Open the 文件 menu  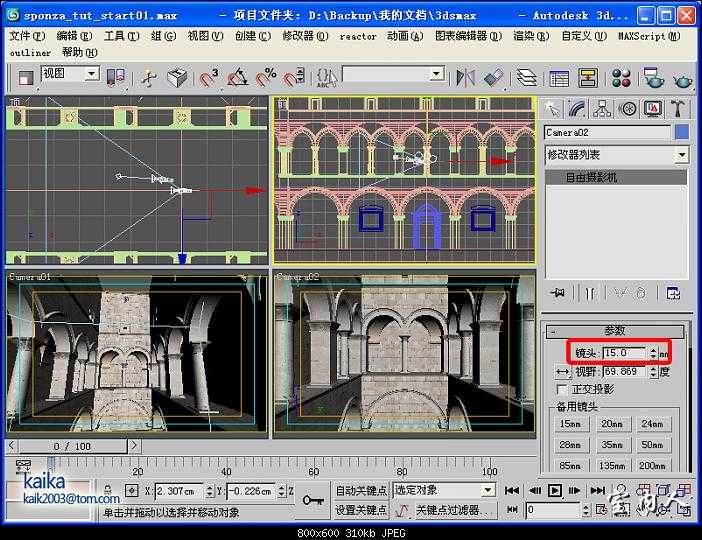point(27,36)
